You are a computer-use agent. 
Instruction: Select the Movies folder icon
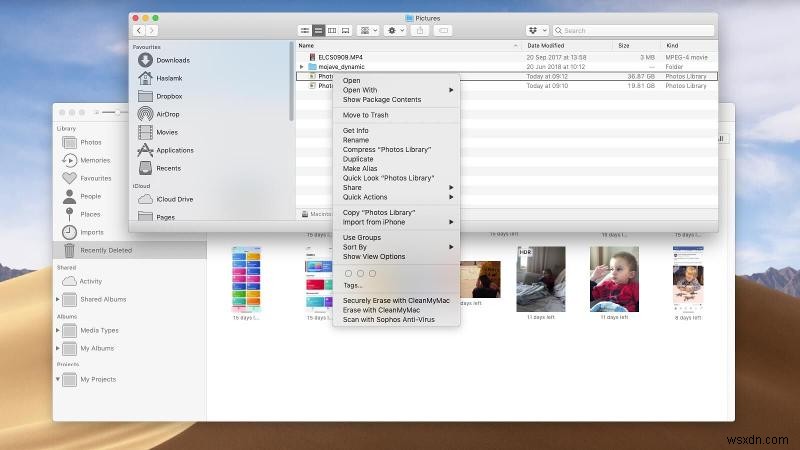[x=145, y=132]
